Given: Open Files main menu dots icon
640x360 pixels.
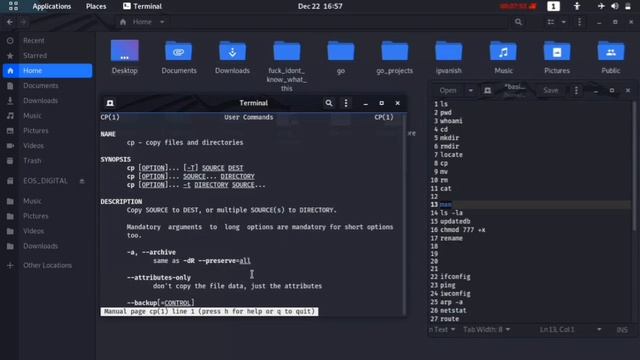Looking at the screenshot, I should point(580,22).
